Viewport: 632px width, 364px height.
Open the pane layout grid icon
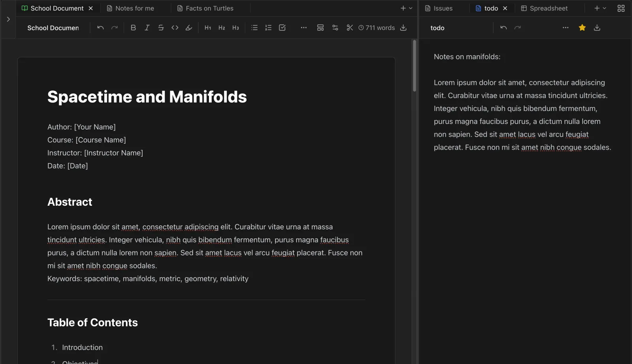tap(621, 8)
